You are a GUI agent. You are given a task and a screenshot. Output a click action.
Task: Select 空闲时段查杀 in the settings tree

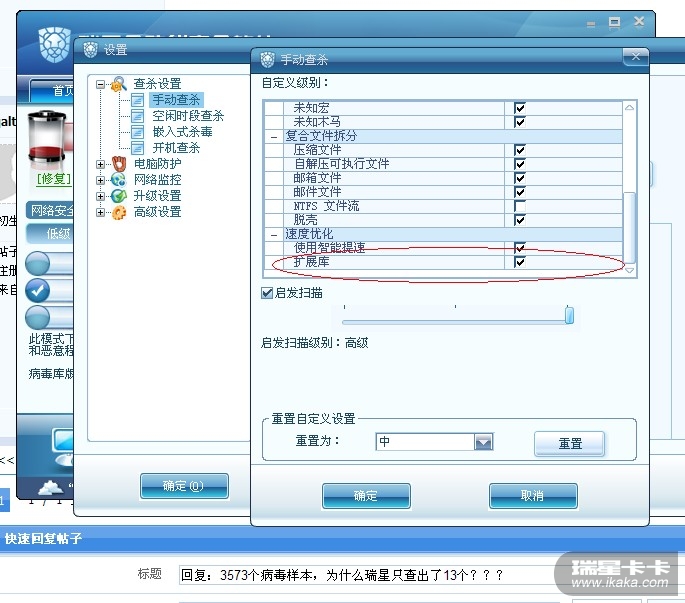(x=188, y=116)
